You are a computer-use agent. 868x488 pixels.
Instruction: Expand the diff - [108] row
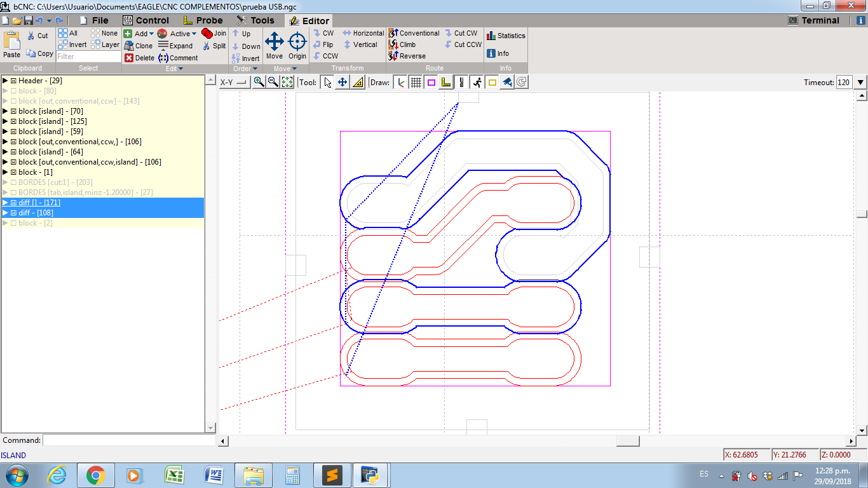[x=5, y=213]
